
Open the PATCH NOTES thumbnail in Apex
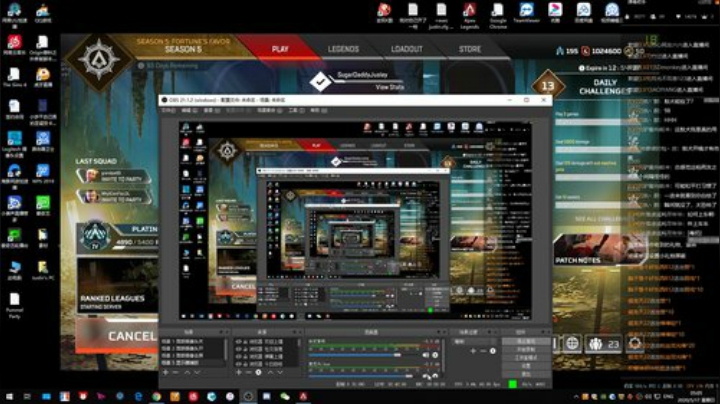[x=599, y=250]
